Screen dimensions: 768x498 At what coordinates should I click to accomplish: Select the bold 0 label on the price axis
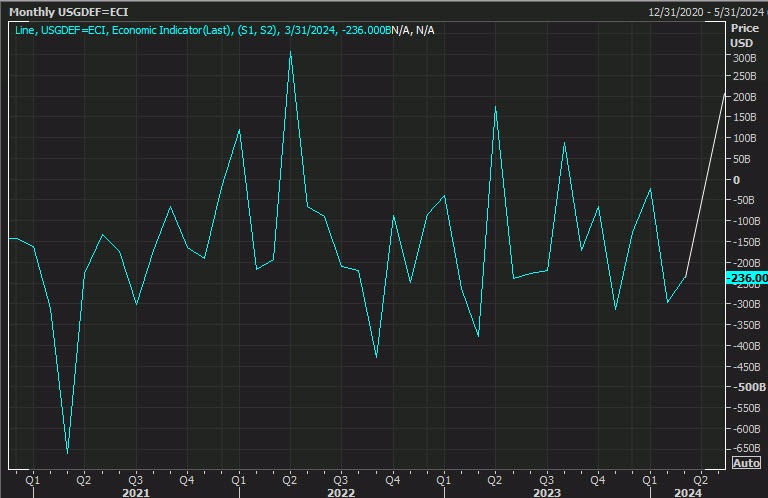pyautogui.click(x=736, y=180)
